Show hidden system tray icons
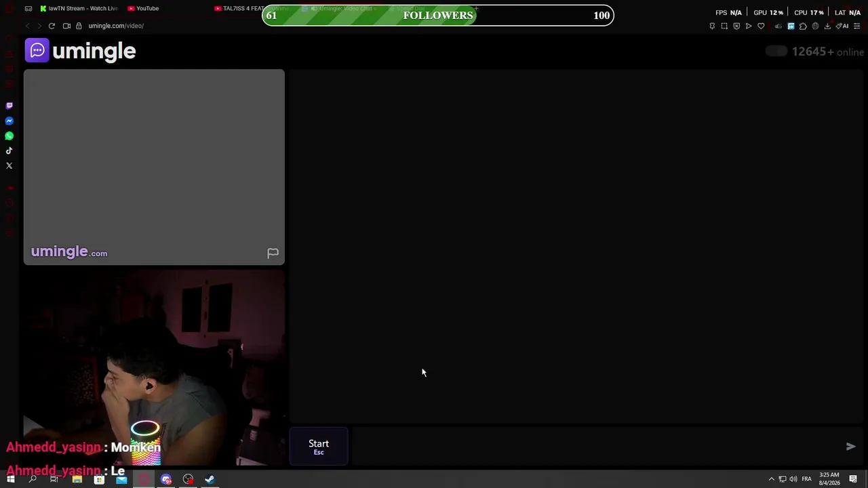This screenshot has height=488, width=868. (771, 479)
